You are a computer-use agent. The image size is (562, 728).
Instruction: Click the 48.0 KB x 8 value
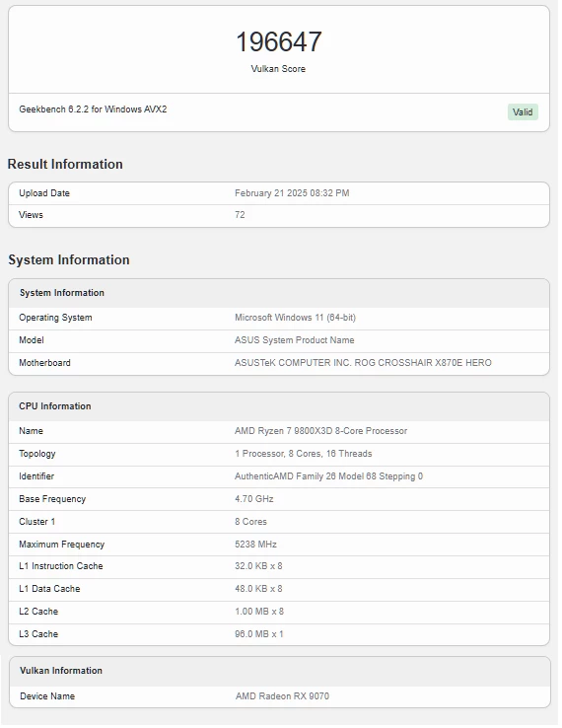(x=258, y=589)
